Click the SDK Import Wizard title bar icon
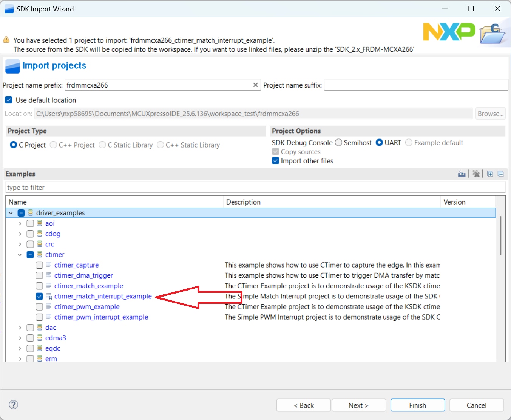This screenshot has height=420, width=511. pyautogui.click(x=8, y=8)
